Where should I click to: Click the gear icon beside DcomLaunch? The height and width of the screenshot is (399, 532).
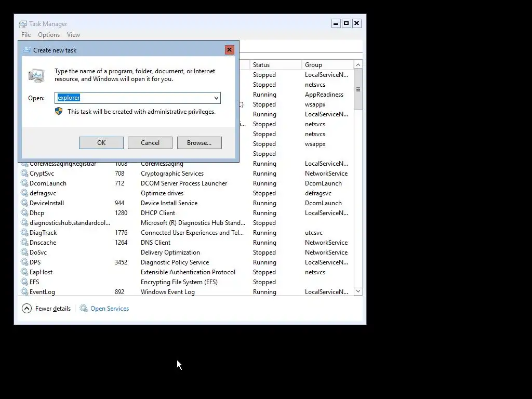tap(24, 183)
